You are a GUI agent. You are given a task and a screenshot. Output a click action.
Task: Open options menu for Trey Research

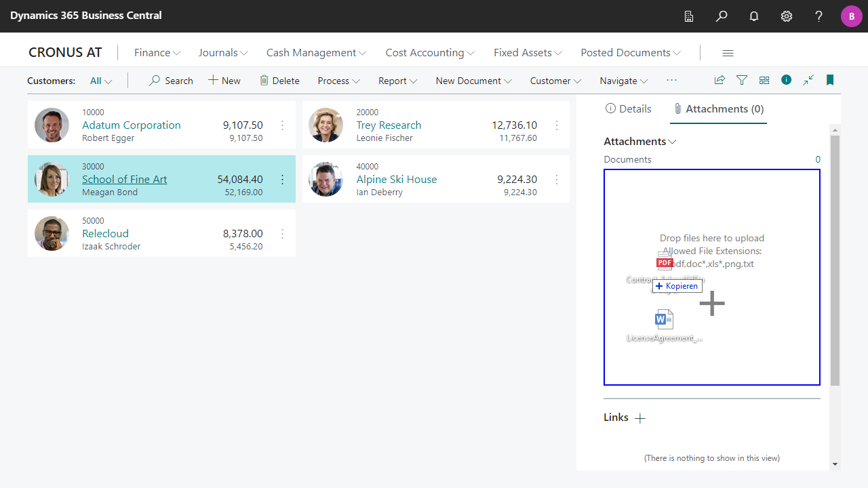[x=557, y=125]
